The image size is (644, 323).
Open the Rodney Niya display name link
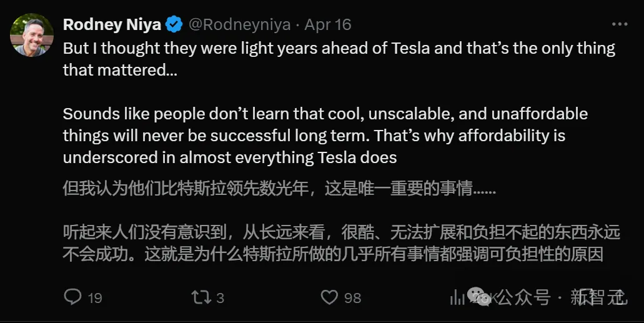(112, 25)
